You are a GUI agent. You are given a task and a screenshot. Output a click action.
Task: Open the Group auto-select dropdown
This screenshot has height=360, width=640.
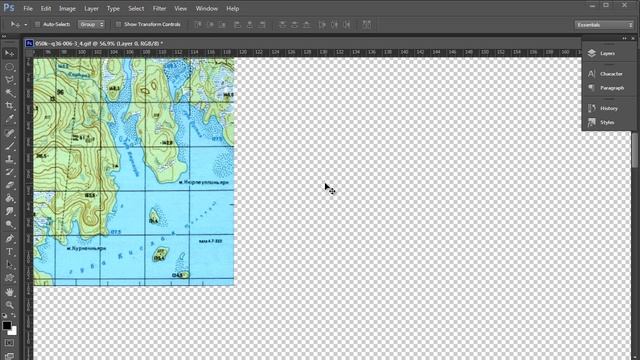point(91,24)
